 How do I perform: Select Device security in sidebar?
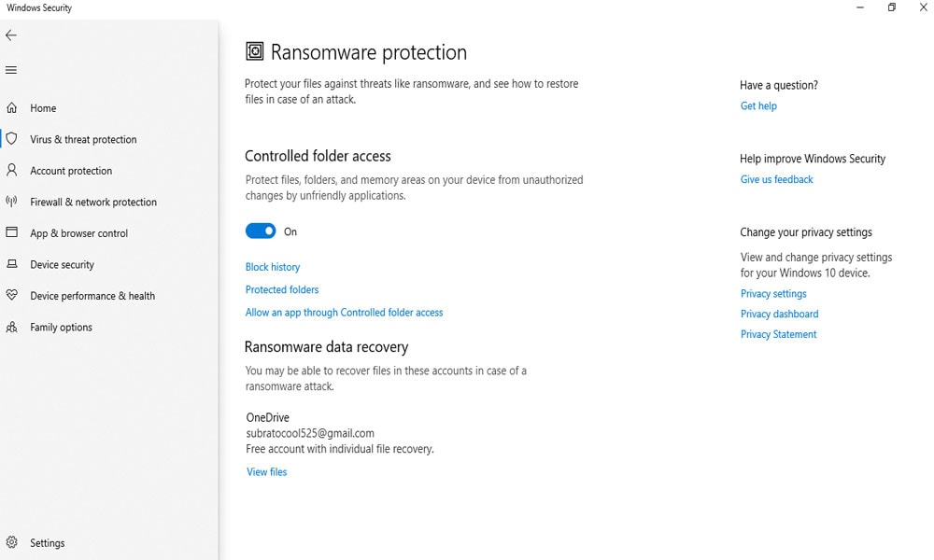(x=62, y=265)
